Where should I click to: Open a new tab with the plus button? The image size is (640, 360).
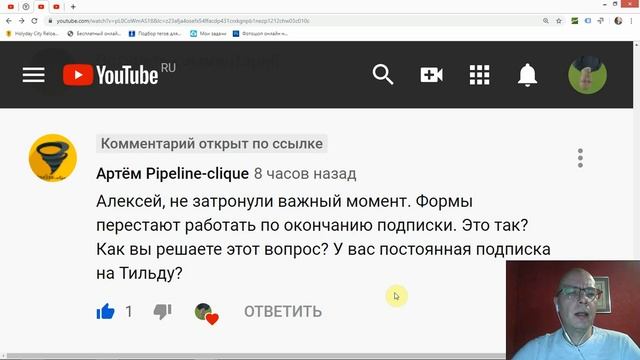[x=73, y=7]
